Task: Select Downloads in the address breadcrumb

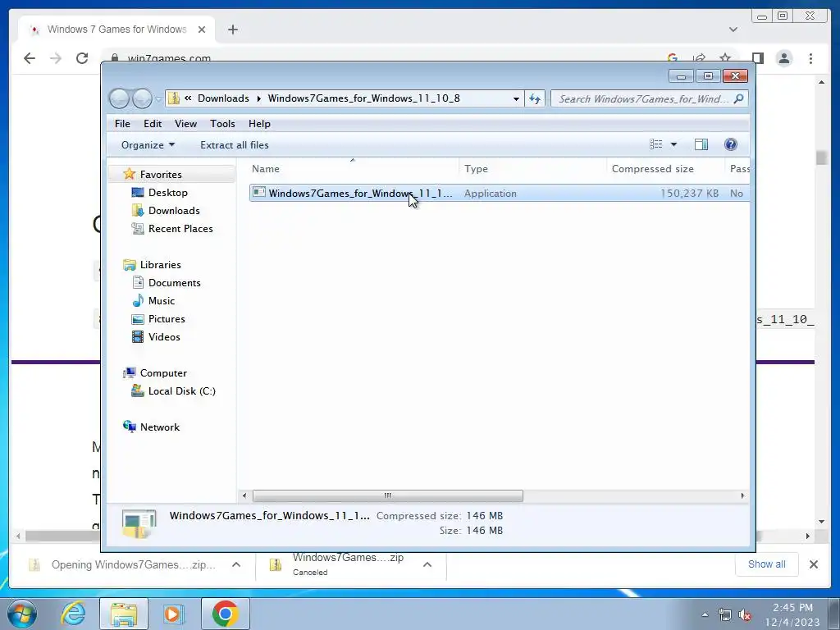Action: pos(223,98)
